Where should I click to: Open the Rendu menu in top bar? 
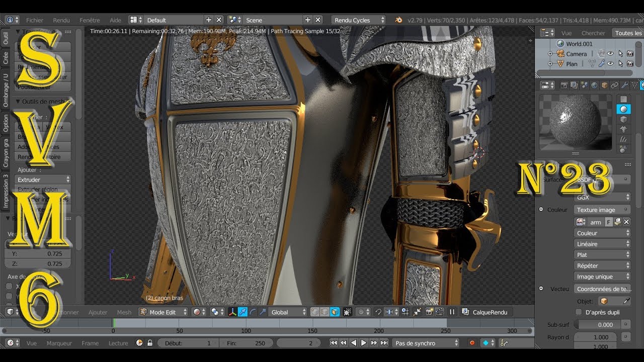(61, 20)
